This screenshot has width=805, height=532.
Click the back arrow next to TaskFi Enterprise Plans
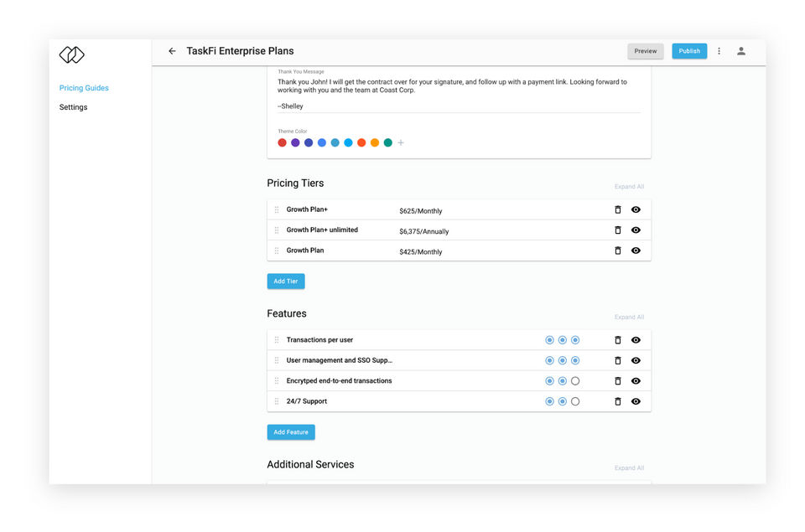coord(172,51)
